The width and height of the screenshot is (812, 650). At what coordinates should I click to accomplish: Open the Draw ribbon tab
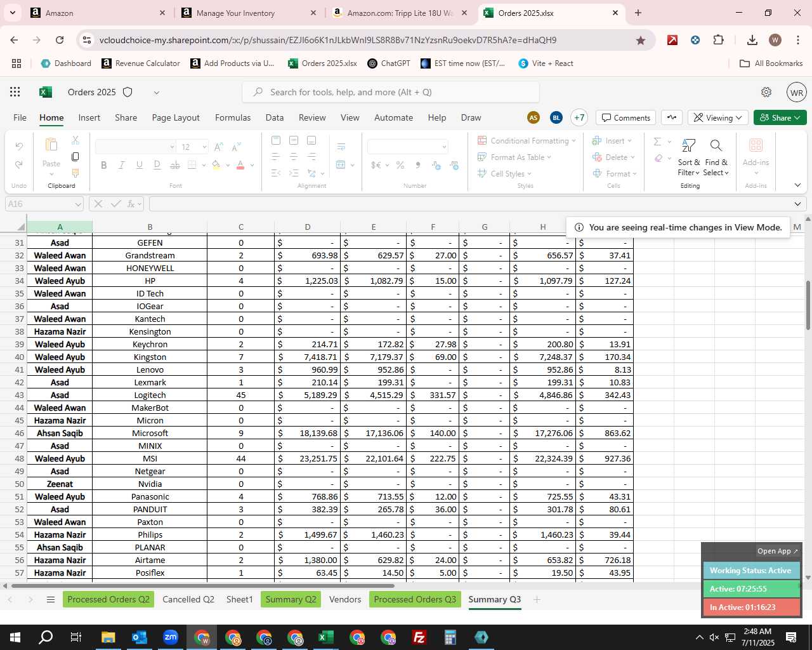tap(471, 117)
